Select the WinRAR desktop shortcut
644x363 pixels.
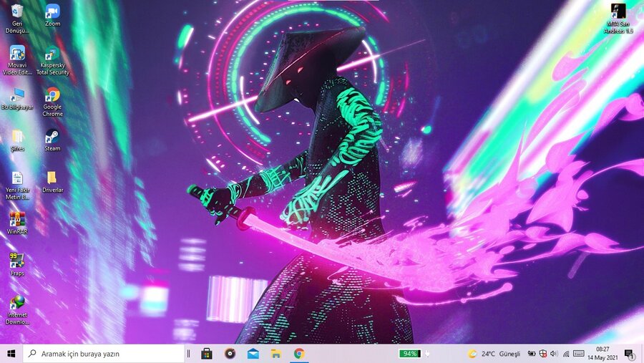pos(17,223)
